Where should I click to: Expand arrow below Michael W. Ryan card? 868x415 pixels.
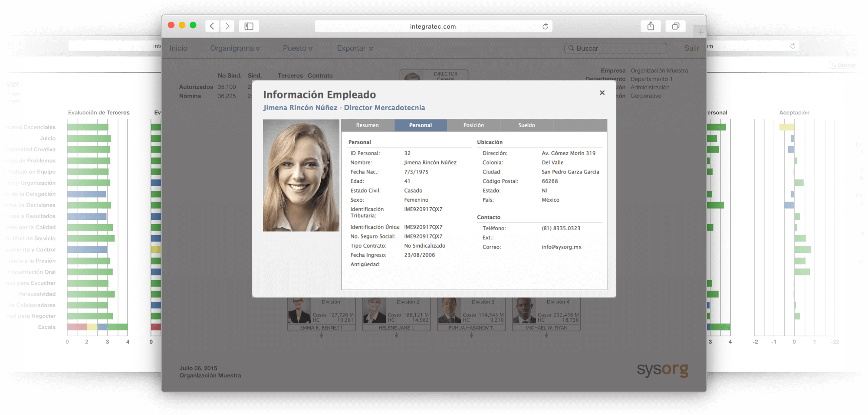[546, 335]
